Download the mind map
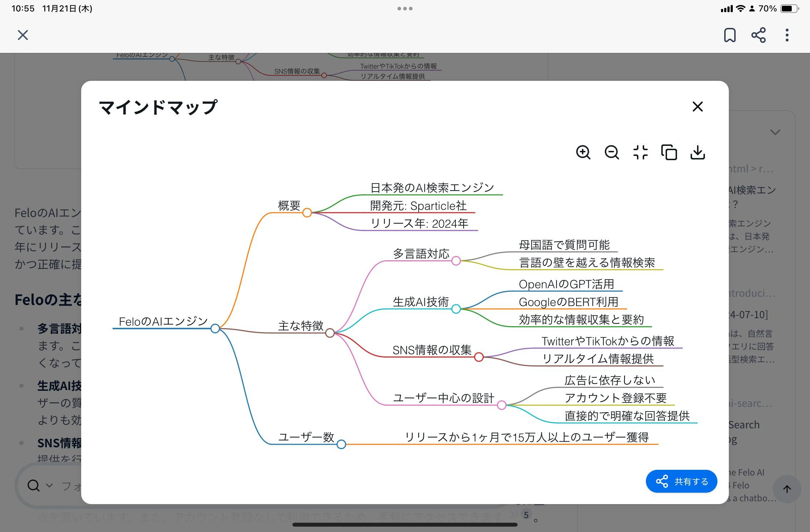The height and width of the screenshot is (532, 810). point(697,152)
